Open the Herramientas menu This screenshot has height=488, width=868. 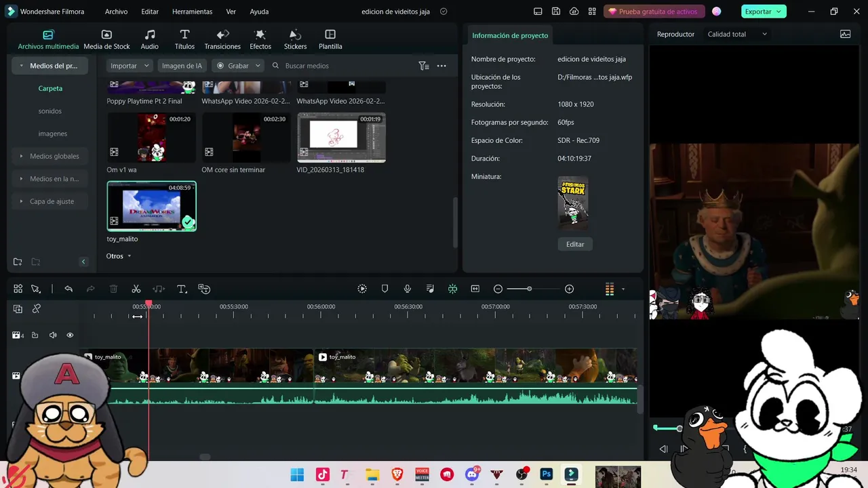[x=192, y=12]
